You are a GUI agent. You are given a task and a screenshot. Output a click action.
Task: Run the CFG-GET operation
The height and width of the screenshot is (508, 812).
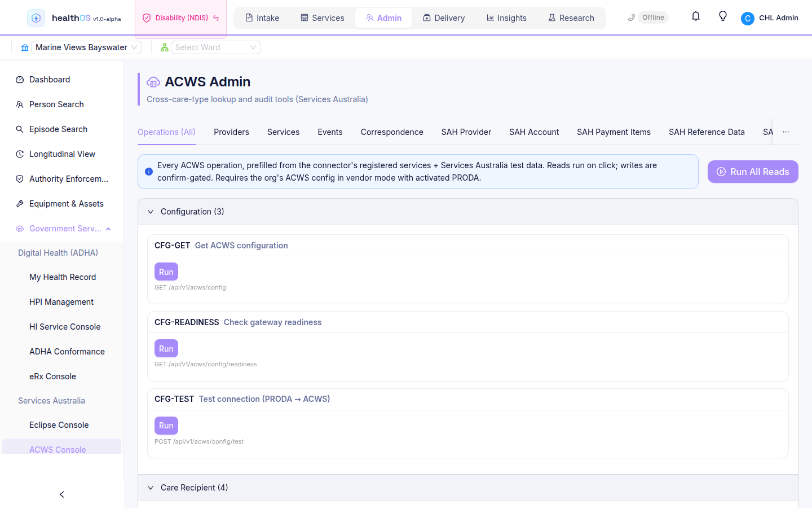166,271
